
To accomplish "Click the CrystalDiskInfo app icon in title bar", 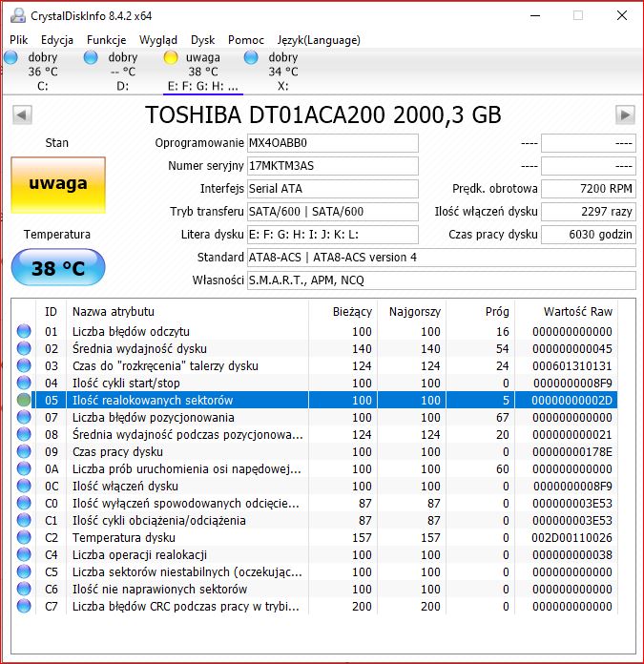I will [x=18, y=15].
